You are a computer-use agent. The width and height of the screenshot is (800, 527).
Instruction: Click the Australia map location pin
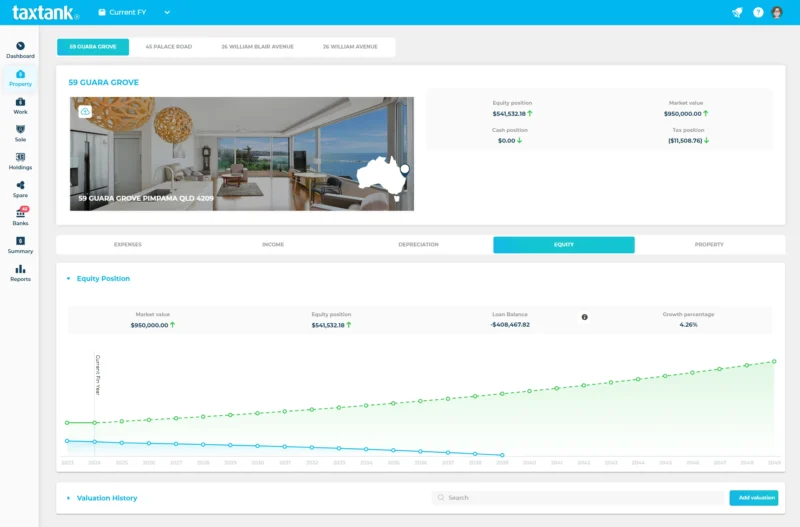coord(405,170)
